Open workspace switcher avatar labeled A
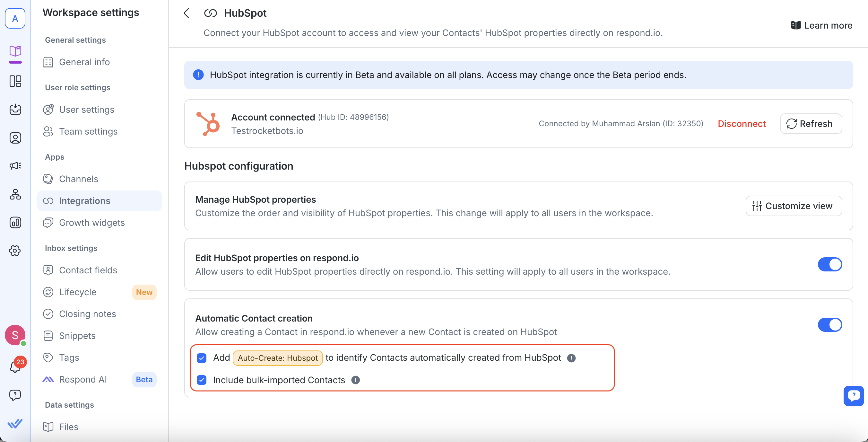 coord(15,19)
